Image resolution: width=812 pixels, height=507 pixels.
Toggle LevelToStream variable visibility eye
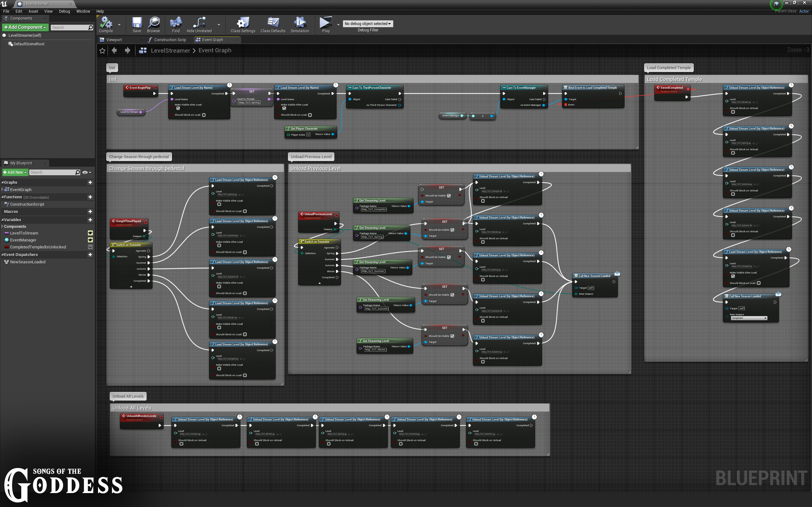pos(90,233)
